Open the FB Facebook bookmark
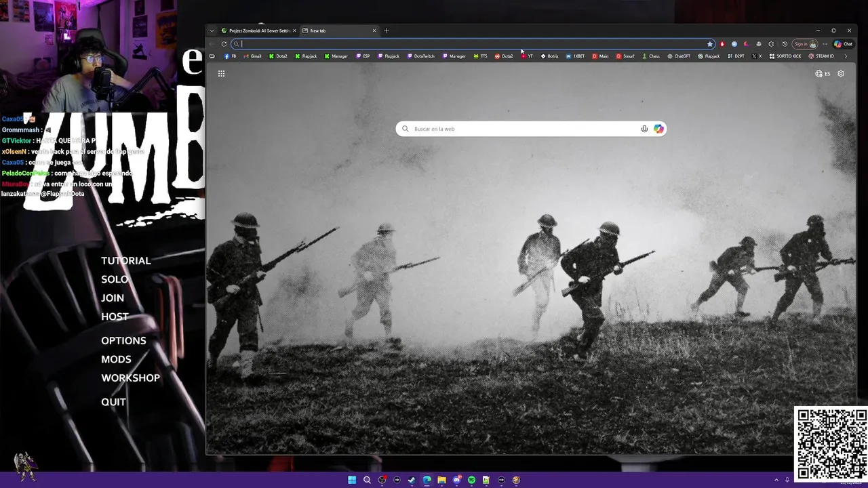This screenshot has width=868, height=488. (231, 56)
